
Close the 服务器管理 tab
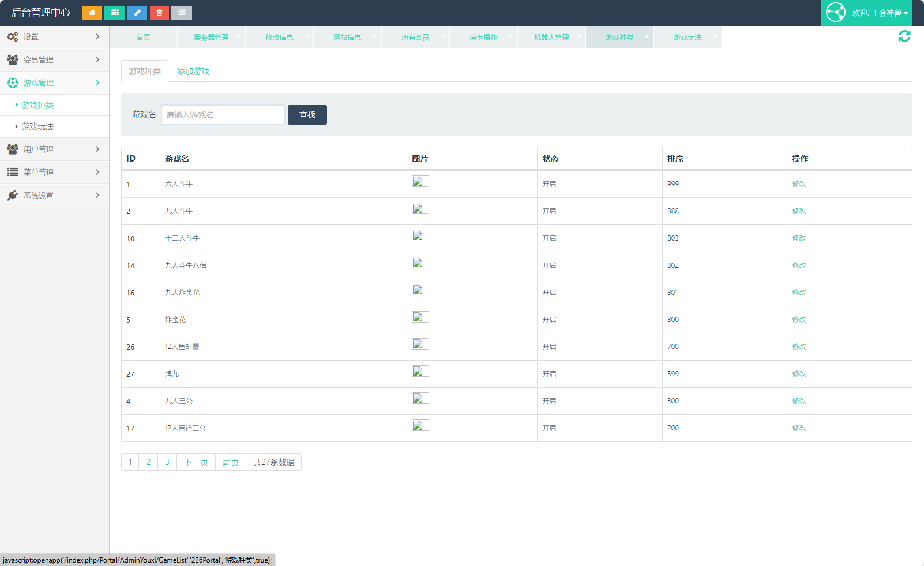coord(239,36)
